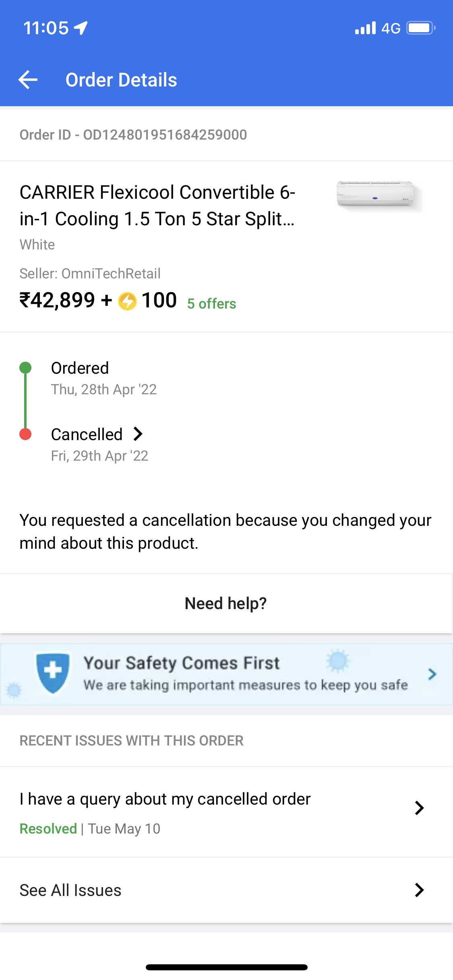Expand the cancelled order query issue
The height and width of the screenshot is (980, 453).
(x=419, y=808)
